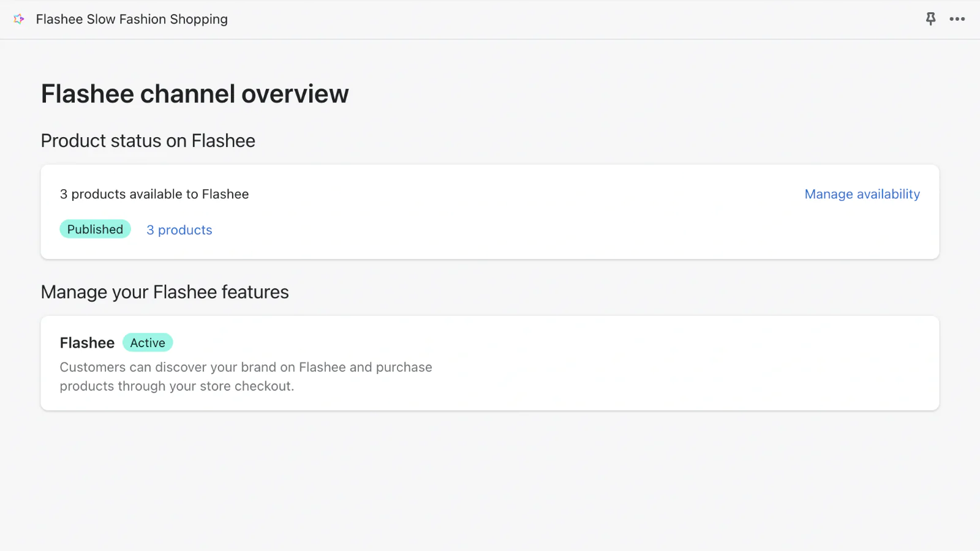Image resolution: width=980 pixels, height=551 pixels.
Task: Open Manage availability
Action: pos(862,194)
